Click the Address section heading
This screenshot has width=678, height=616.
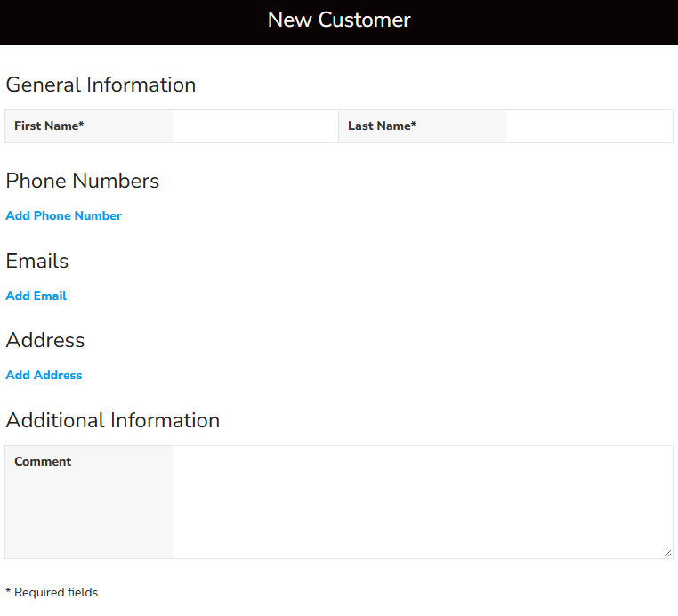tap(45, 340)
